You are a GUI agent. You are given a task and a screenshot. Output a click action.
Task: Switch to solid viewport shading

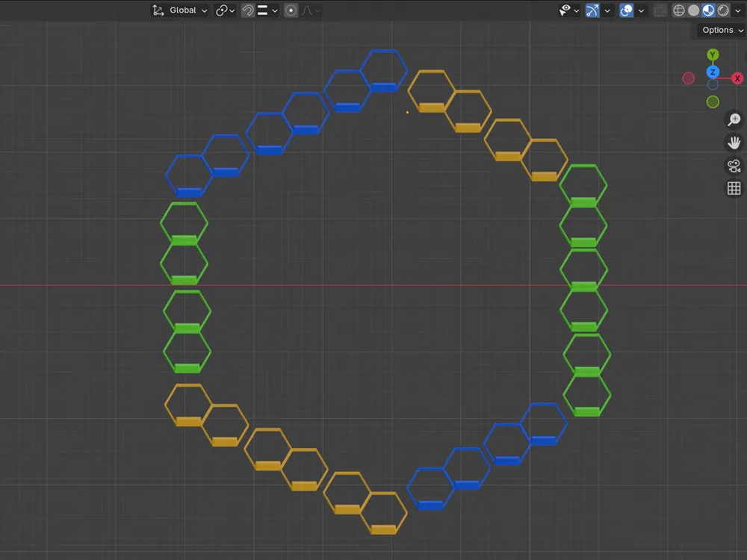[x=694, y=10]
